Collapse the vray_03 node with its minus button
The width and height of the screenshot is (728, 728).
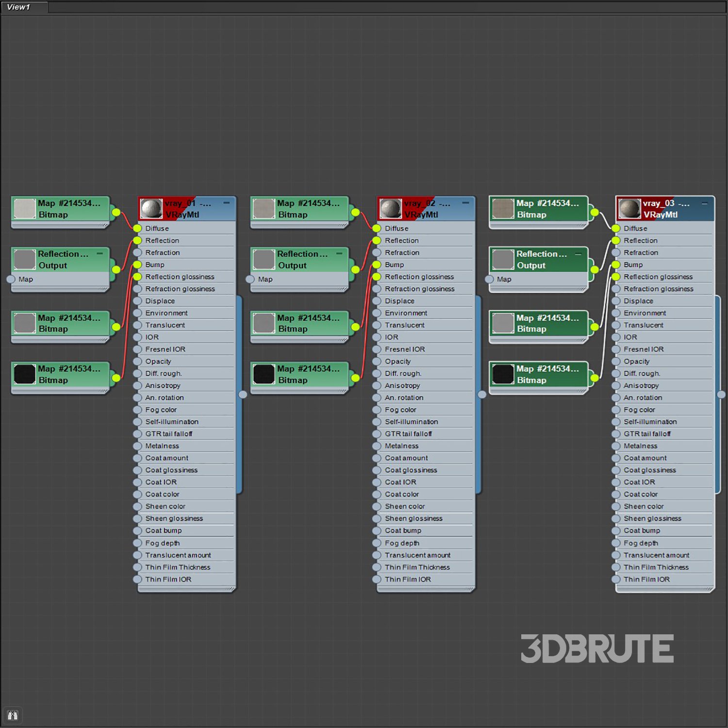[x=704, y=203]
